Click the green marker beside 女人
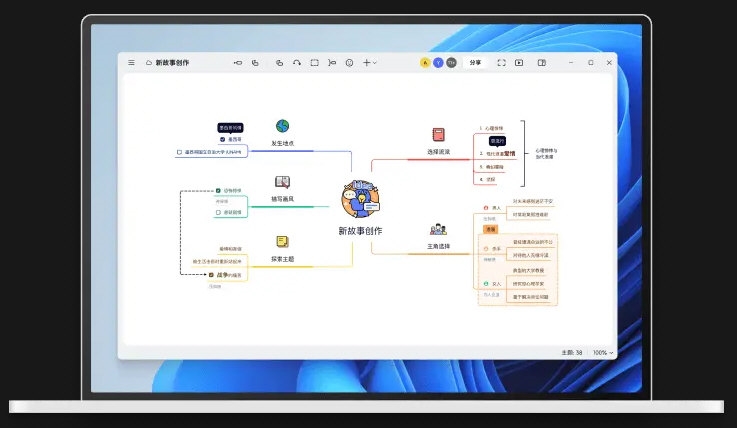 click(486, 284)
